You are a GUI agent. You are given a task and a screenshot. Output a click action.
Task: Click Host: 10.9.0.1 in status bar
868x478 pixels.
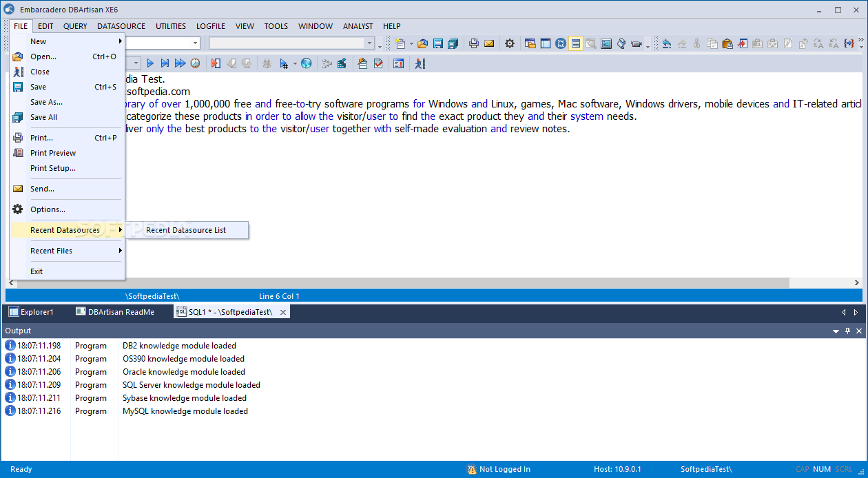pos(617,469)
